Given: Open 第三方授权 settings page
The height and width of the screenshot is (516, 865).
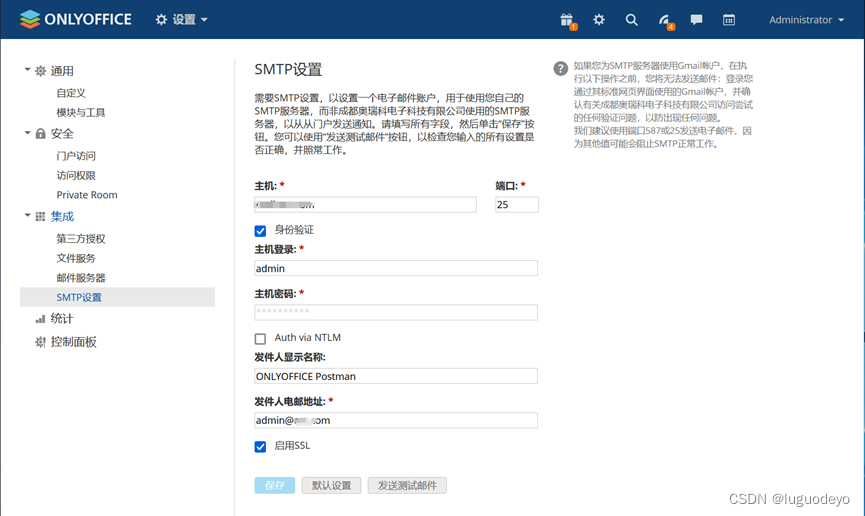Looking at the screenshot, I should click(x=81, y=238).
